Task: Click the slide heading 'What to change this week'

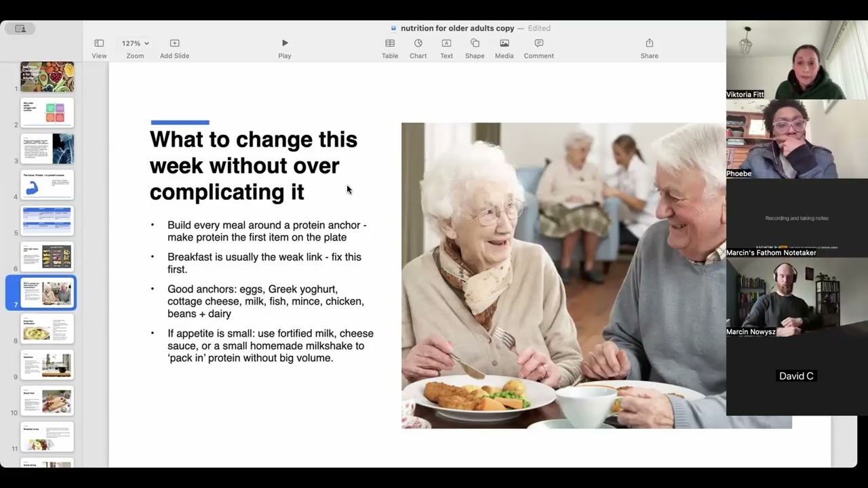Action: (x=254, y=165)
